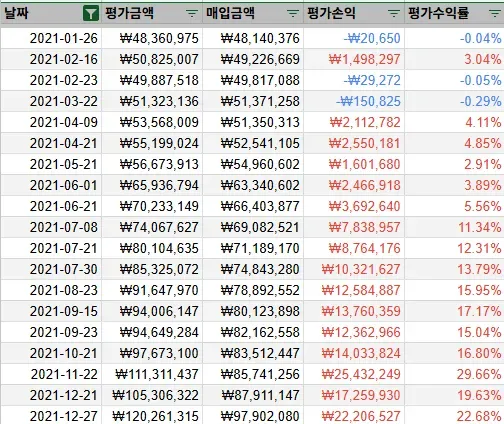504x424 pixels.
Task: Click return rate -0.29%
Action: click(x=481, y=101)
